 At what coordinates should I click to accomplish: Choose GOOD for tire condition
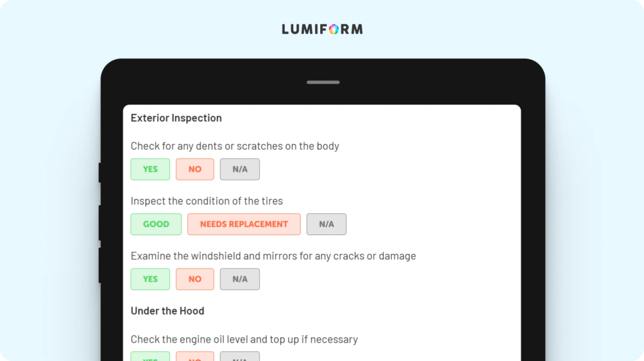click(x=156, y=225)
